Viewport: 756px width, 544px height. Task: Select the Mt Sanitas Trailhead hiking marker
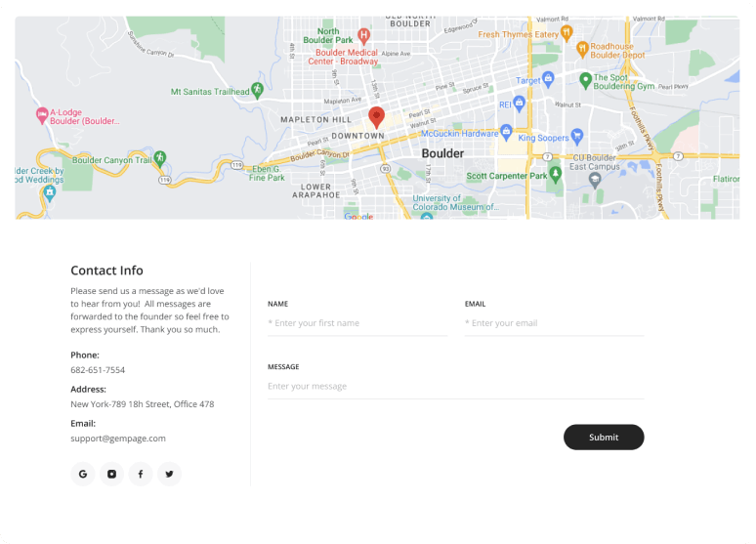coord(258,90)
